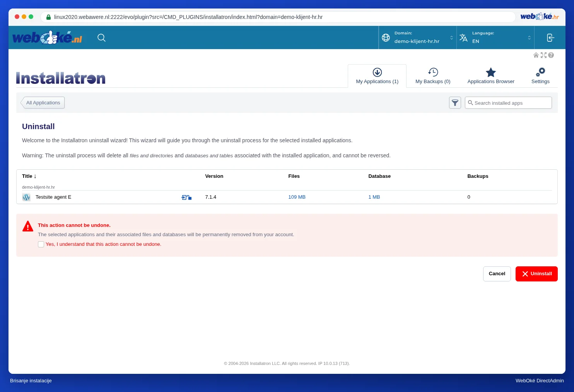574x392 pixels.
Task: Click the All Applications button
Action: tap(43, 103)
